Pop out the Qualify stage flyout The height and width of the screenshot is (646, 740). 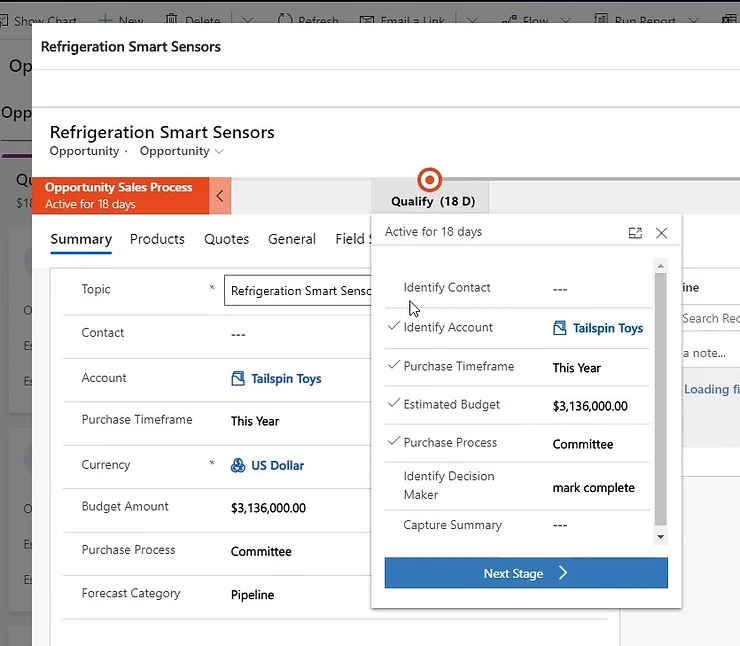[x=635, y=233]
